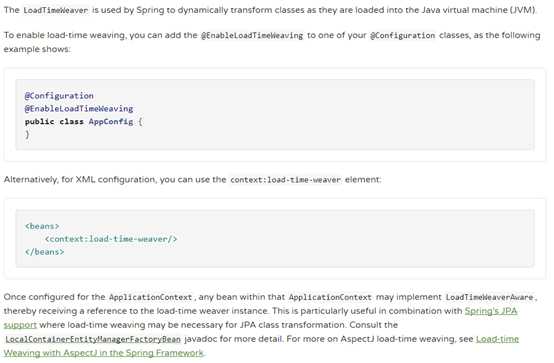Click LocalContainerEntityManagerFactoryBean javadoc link

[x=93, y=339]
